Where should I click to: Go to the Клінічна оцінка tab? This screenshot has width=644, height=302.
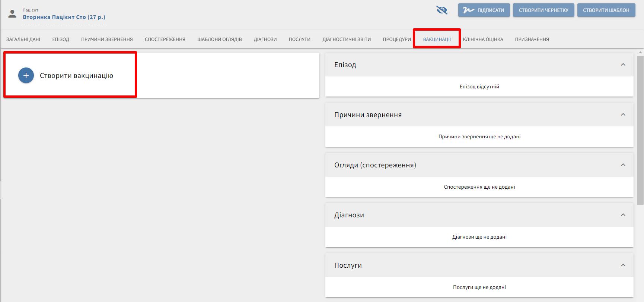(x=483, y=39)
